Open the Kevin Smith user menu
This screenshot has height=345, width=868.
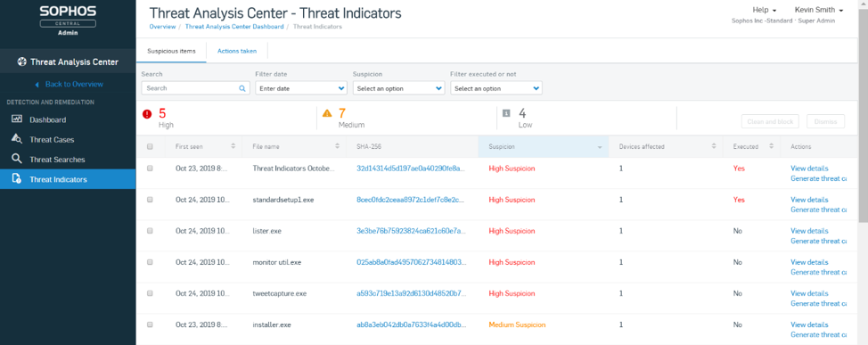click(x=819, y=10)
